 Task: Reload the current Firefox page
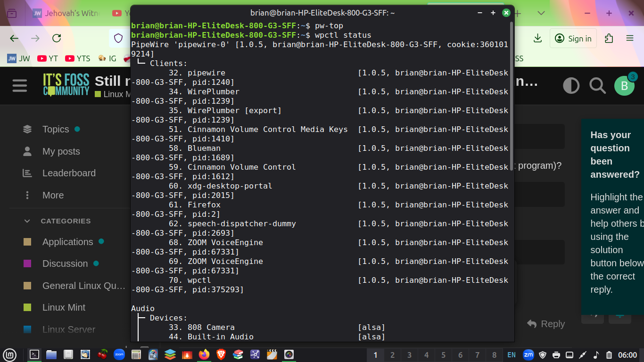point(57,39)
